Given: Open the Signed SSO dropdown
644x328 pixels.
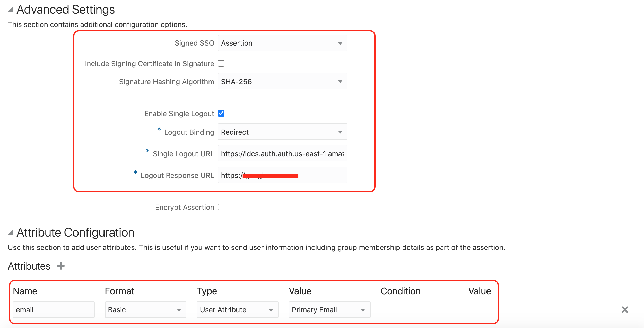Looking at the screenshot, I should [x=282, y=43].
